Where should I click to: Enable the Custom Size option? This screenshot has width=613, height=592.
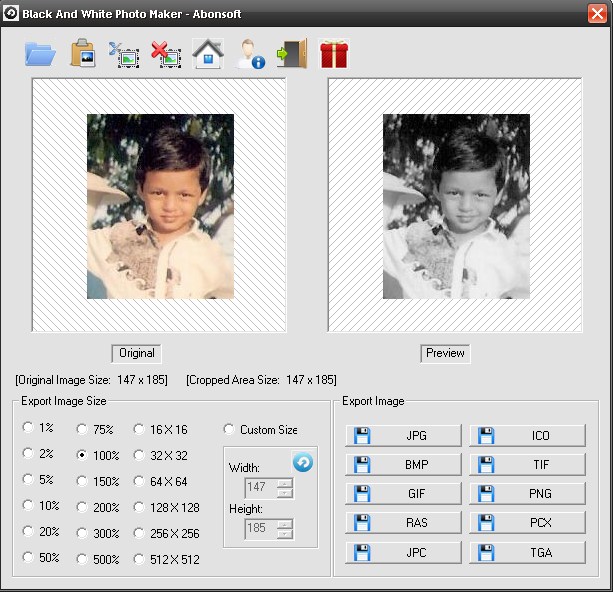[x=229, y=430]
